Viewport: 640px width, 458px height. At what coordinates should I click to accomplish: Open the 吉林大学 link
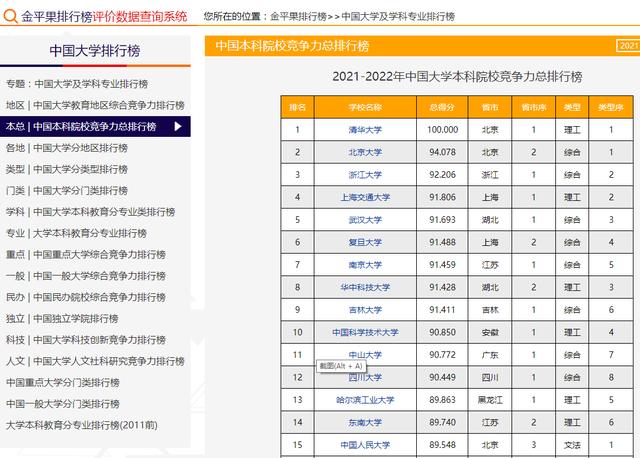click(365, 310)
